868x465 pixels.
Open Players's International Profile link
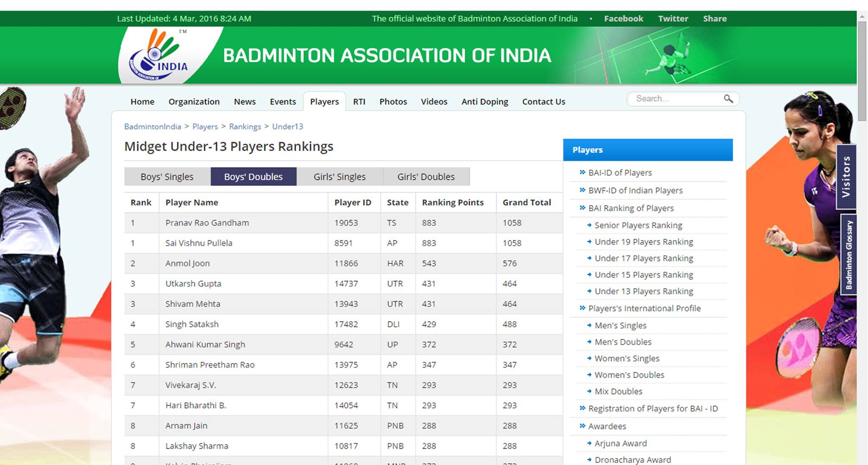(x=645, y=308)
